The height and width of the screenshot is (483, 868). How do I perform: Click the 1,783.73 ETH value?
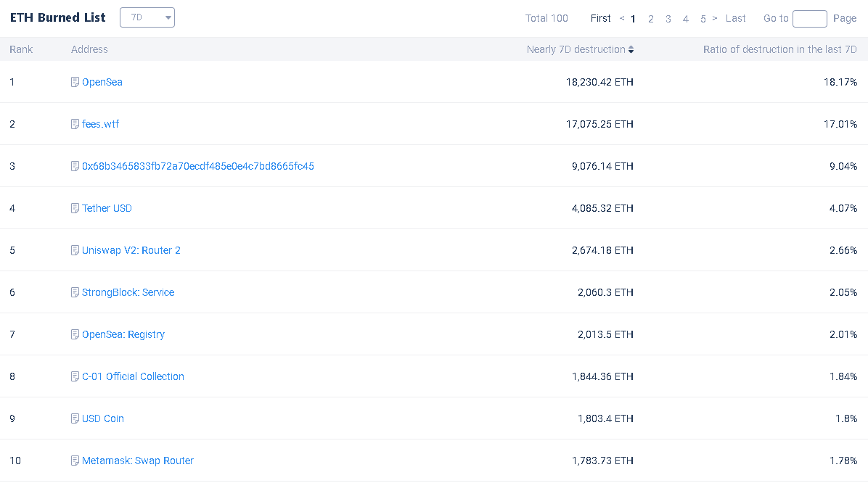602,461
